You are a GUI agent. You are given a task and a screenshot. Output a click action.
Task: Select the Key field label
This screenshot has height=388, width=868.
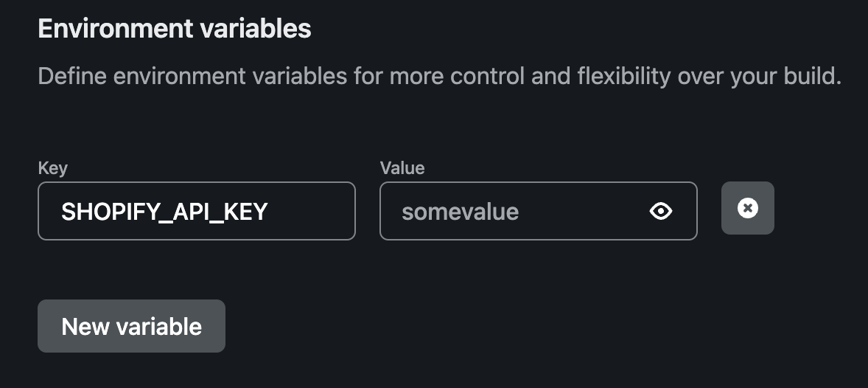pos(52,168)
